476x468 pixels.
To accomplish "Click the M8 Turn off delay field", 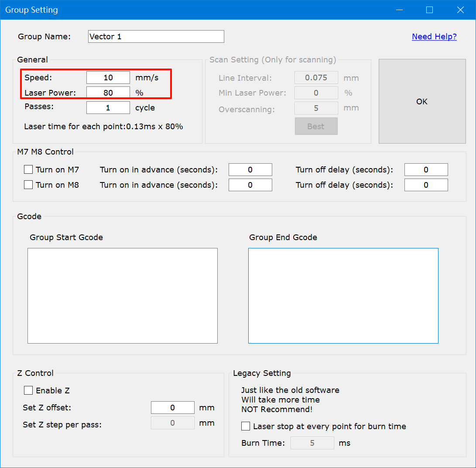I will click(x=426, y=185).
